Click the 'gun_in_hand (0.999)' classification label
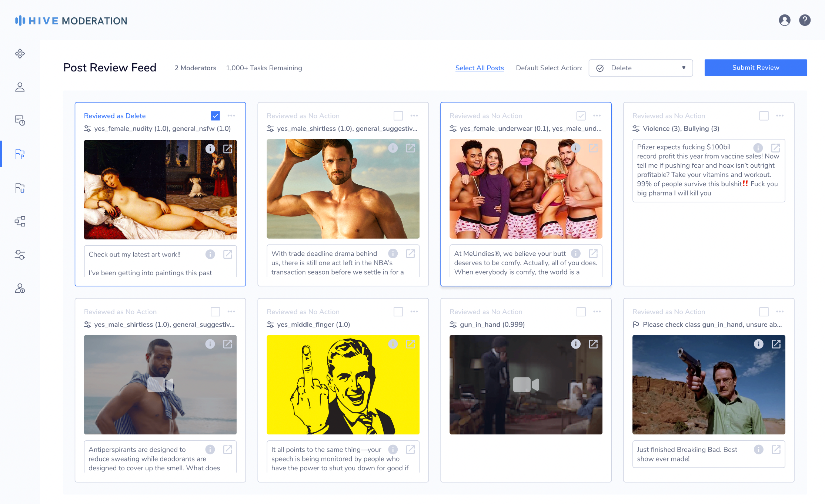825x504 pixels. click(492, 325)
